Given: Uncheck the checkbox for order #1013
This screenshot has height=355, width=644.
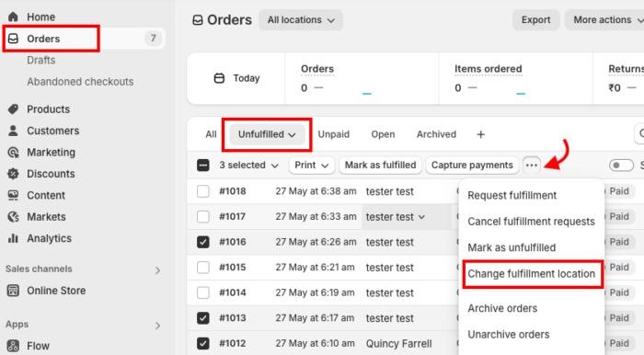Looking at the screenshot, I should point(203,318).
